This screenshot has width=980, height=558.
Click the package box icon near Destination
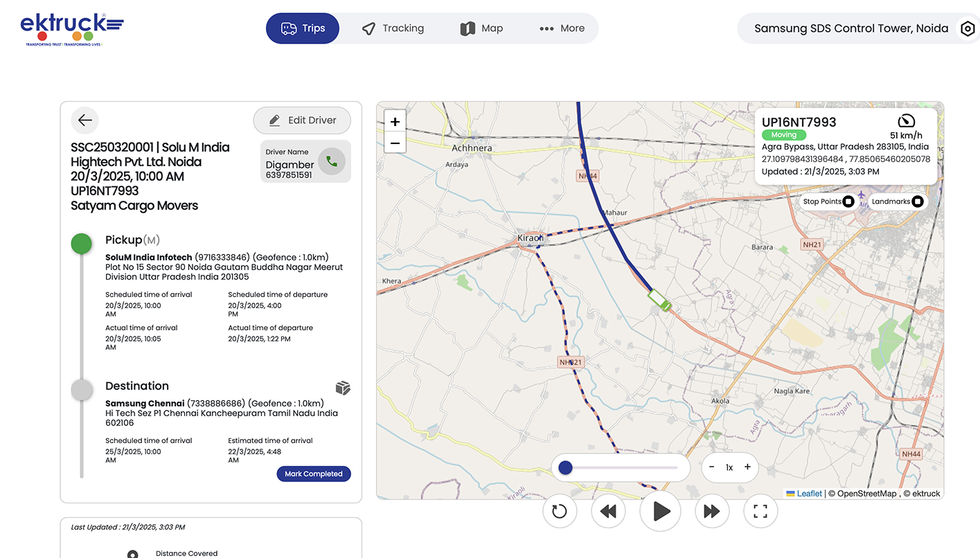[343, 388]
